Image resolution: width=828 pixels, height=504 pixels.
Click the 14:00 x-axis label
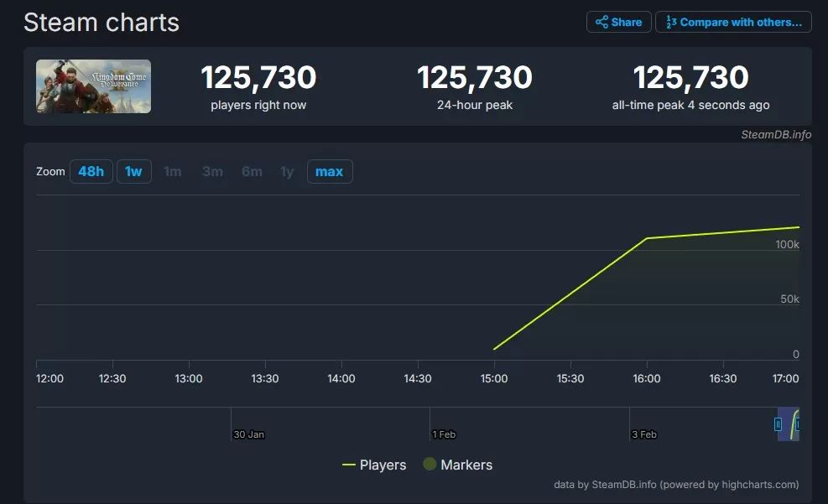341,378
